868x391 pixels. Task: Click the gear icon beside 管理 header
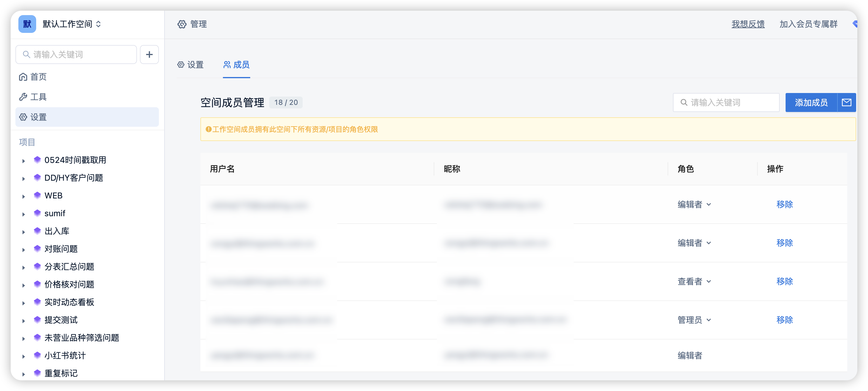[182, 24]
